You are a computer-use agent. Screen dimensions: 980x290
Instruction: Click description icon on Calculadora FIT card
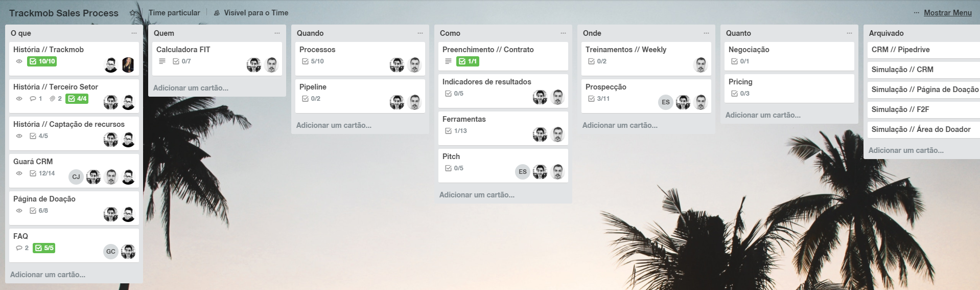[x=162, y=61]
